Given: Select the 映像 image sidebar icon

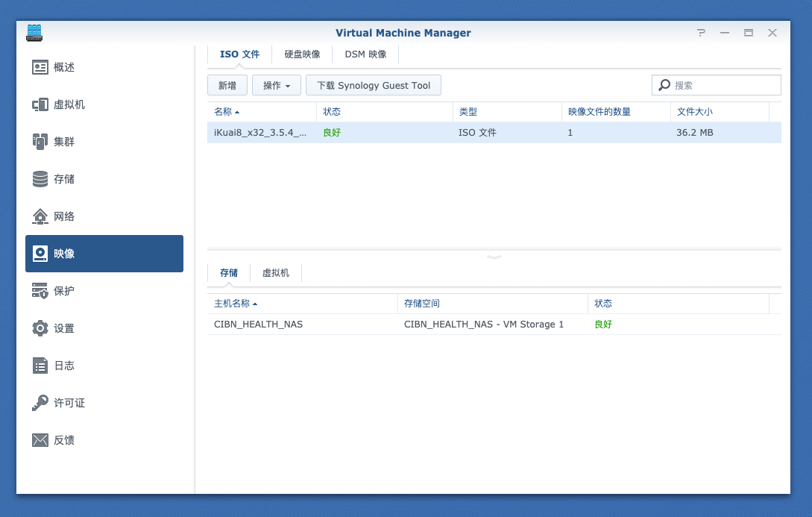Looking at the screenshot, I should pos(40,254).
